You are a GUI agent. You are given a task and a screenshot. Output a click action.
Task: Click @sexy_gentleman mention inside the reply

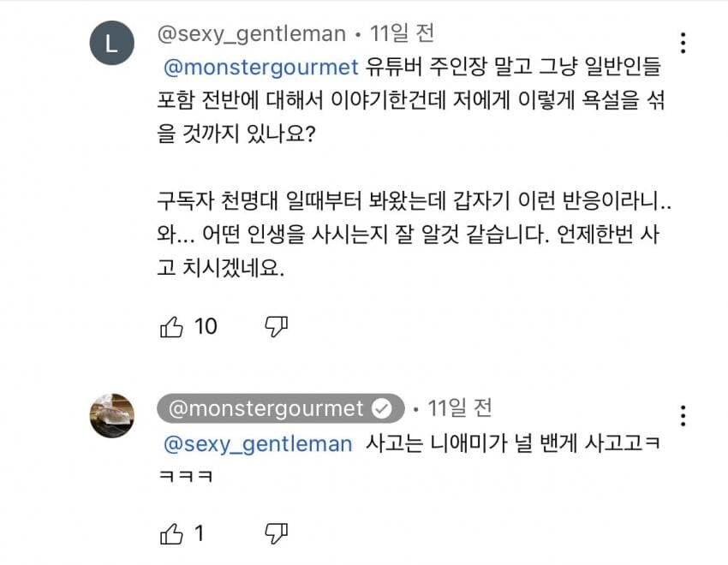pos(257,443)
